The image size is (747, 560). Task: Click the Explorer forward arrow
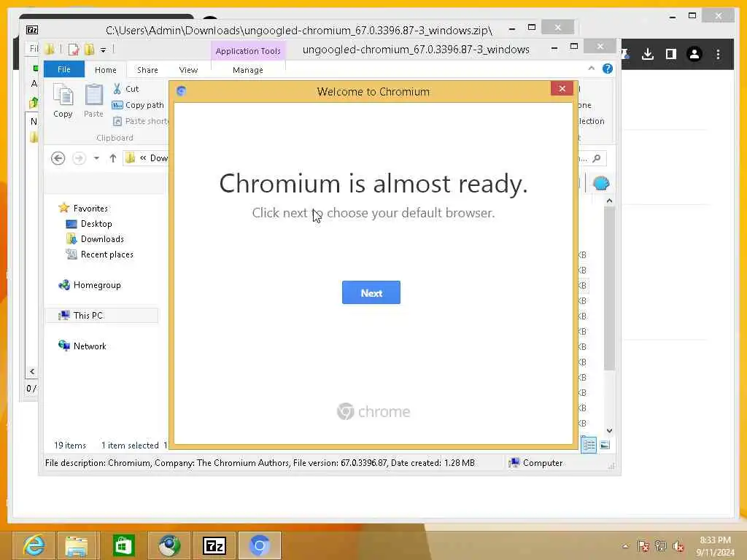[79, 158]
